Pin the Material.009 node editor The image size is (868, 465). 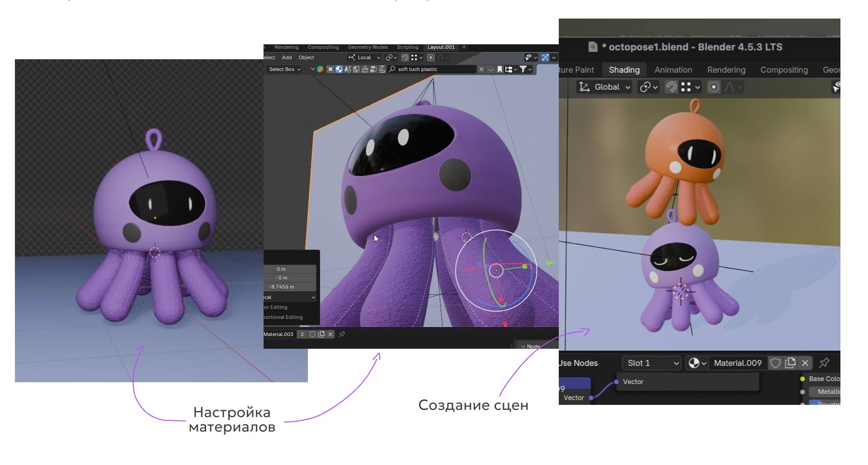824,363
